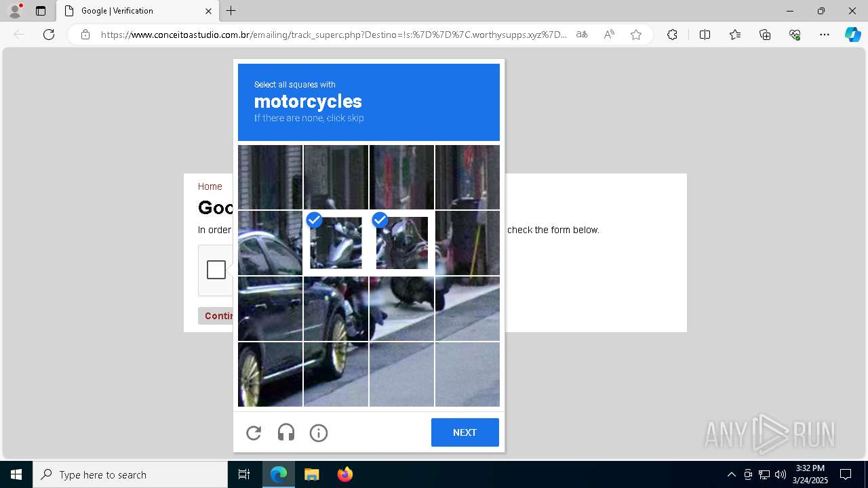View site information lock icon
Viewport: 868px width, 488px height.
[85, 35]
